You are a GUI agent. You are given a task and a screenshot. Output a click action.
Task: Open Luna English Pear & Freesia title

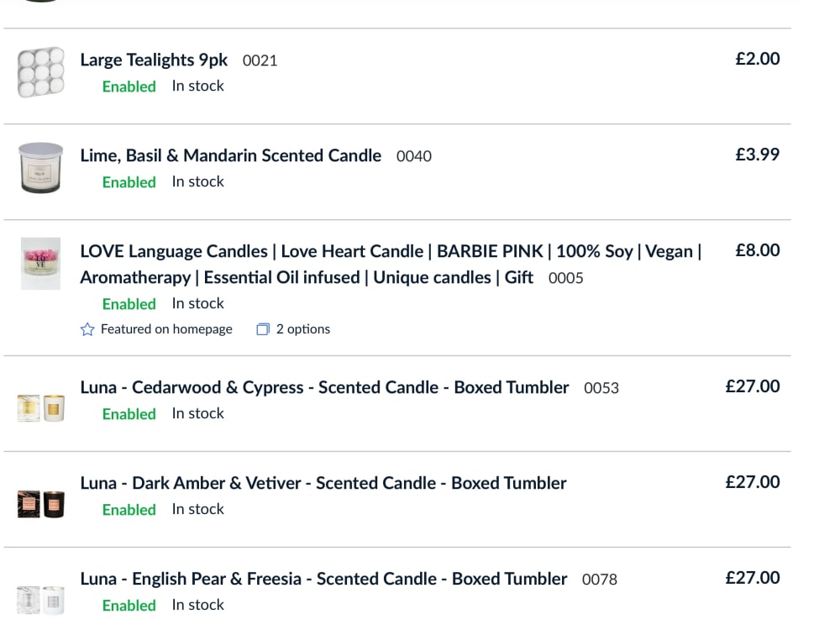point(323,579)
